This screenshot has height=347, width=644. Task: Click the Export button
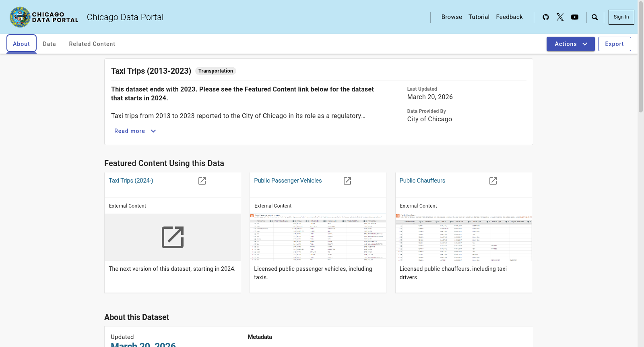[x=615, y=44]
